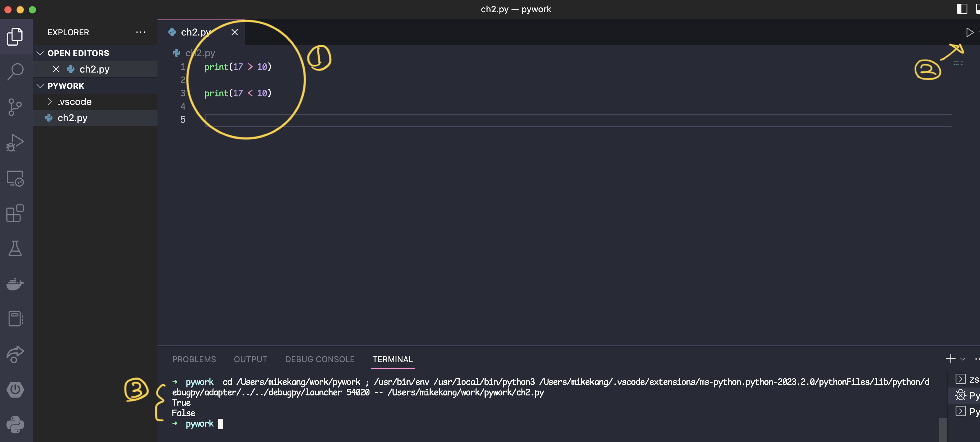The image size is (980, 442).
Task: Open new terminal dropdown chevron
Action: click(963, 359)
